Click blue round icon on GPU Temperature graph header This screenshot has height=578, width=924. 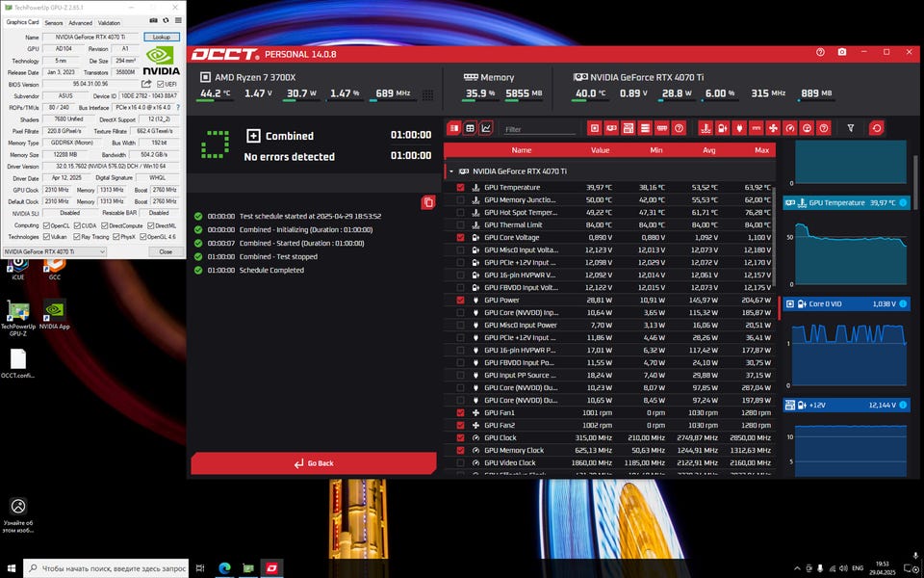point(902,203)
